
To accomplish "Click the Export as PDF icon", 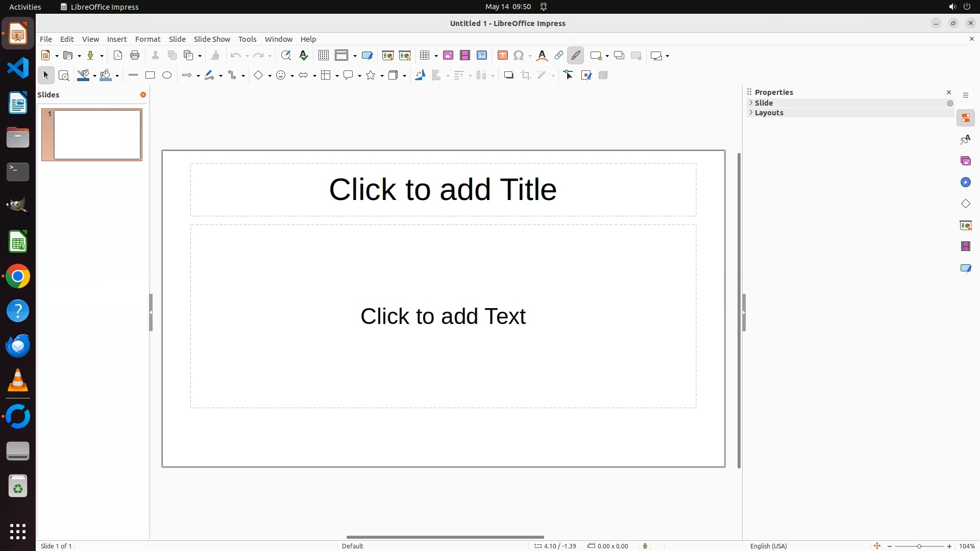I will click(x=118, y=56).
